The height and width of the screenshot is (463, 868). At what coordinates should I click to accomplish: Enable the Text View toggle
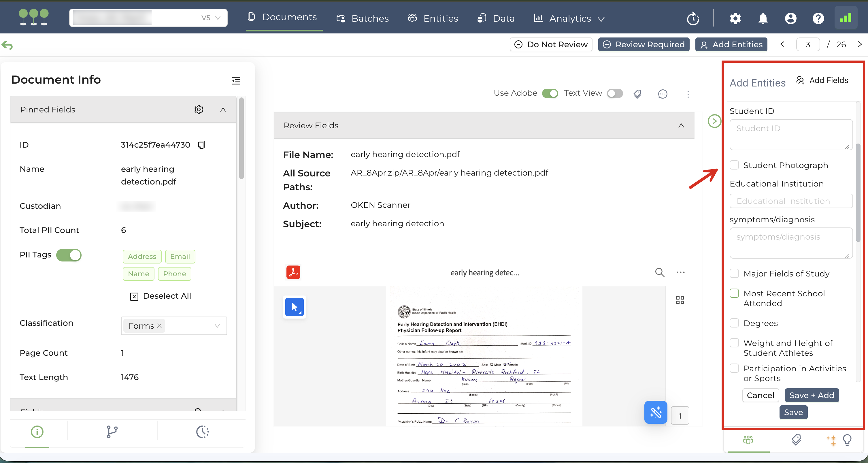(x=615, y=93)
